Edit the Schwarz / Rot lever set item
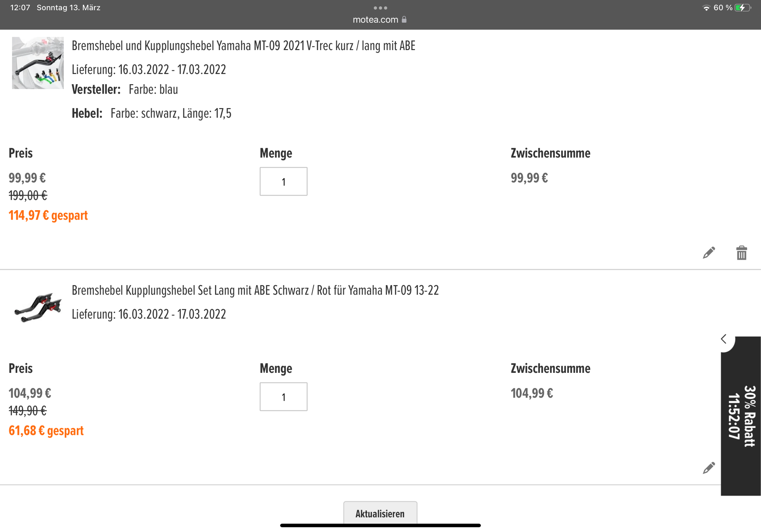The width and height of the screenshot is (761, 532). click(709, 468)
